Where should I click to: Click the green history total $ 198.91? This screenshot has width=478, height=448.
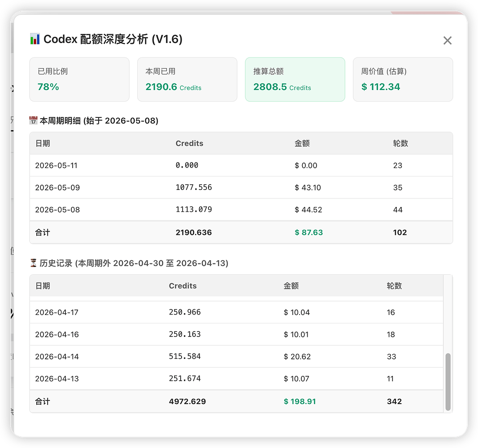[300, 402]
